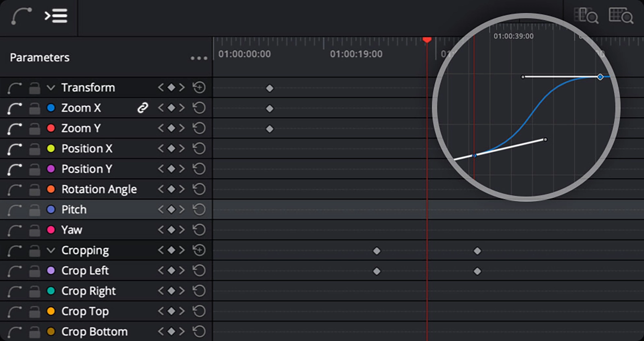This screenshot has height=341, width=644.
Task: Collapse the Cropping group
Action: coord(51,250)
